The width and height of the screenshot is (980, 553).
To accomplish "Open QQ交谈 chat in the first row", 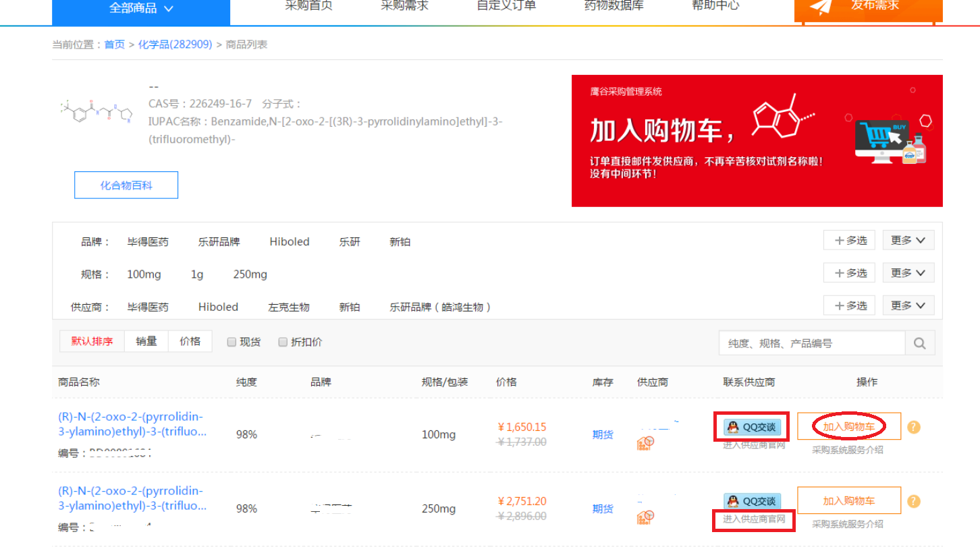I will point(752,427).
